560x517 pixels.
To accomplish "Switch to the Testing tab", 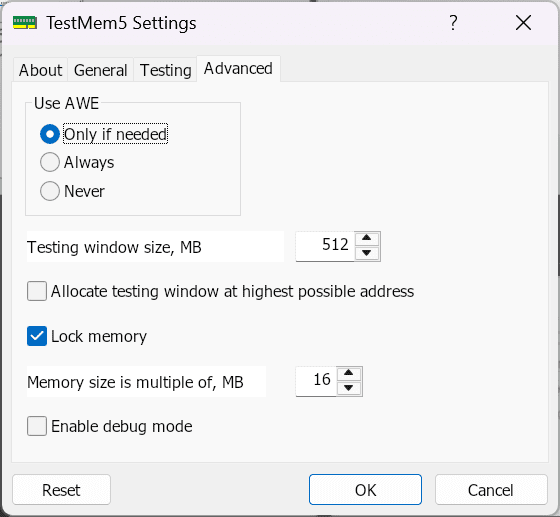I will (x=165, y=70).
